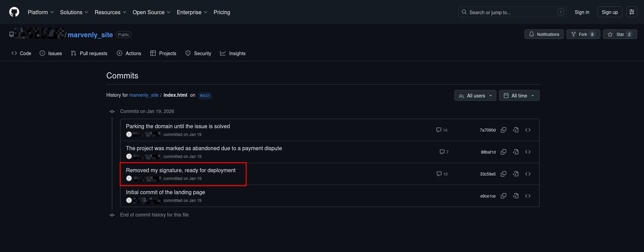Focus the Search or jump to field
The height and width of the screenshot is (252, 644).
tap(512, 12)
